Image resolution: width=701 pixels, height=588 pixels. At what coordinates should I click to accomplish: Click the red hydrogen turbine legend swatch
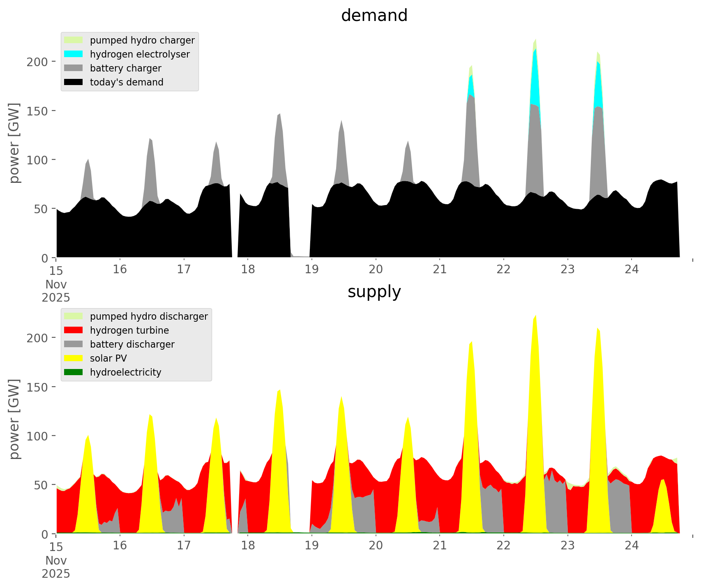tap(74, 330)
